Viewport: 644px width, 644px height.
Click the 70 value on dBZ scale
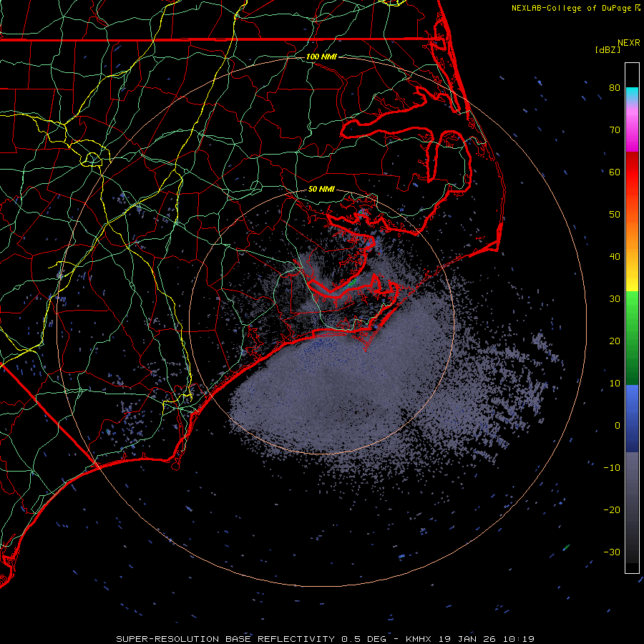coord(615,130)
